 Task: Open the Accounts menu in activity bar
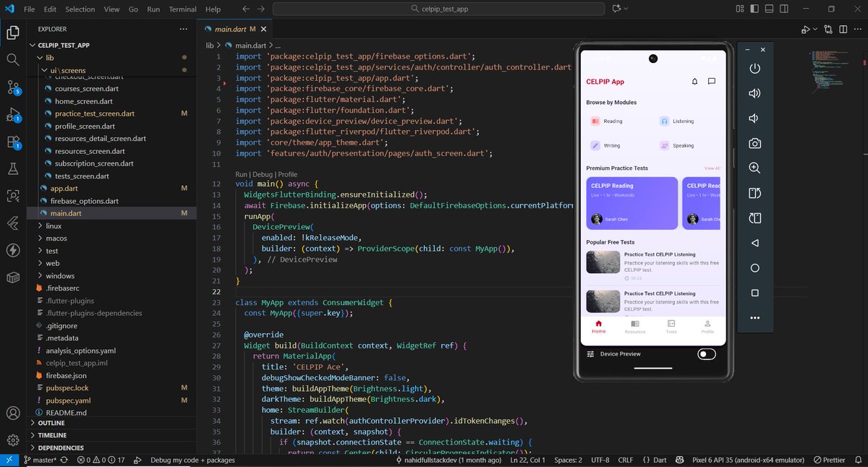point(13,414)
